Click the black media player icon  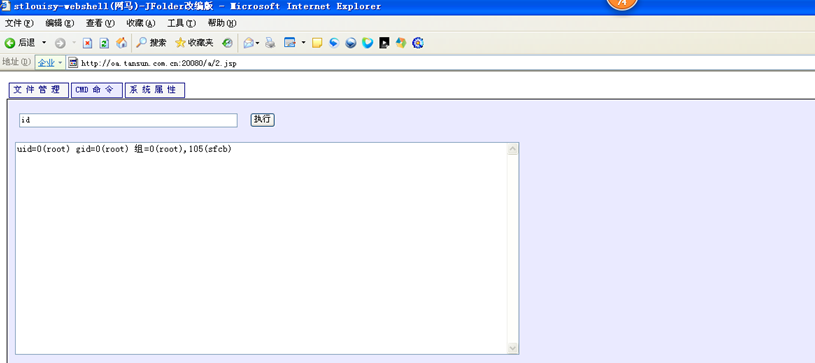pyautogui.click(x=384, y=43)
